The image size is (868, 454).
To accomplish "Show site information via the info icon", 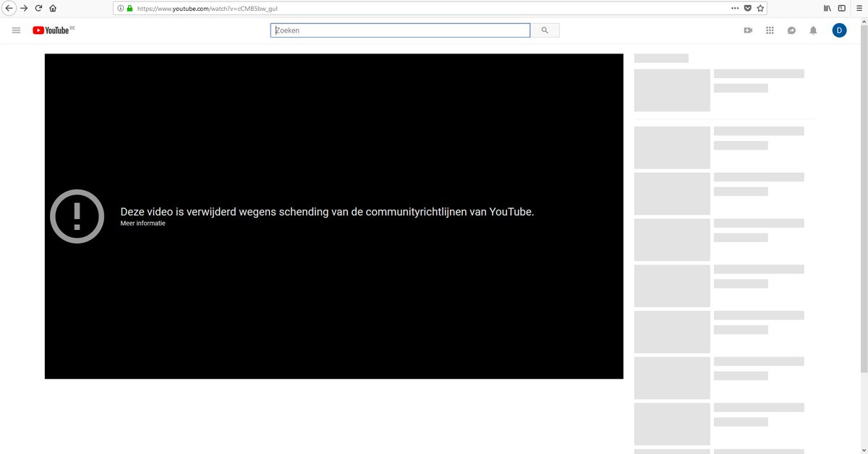I will (120, 9).
